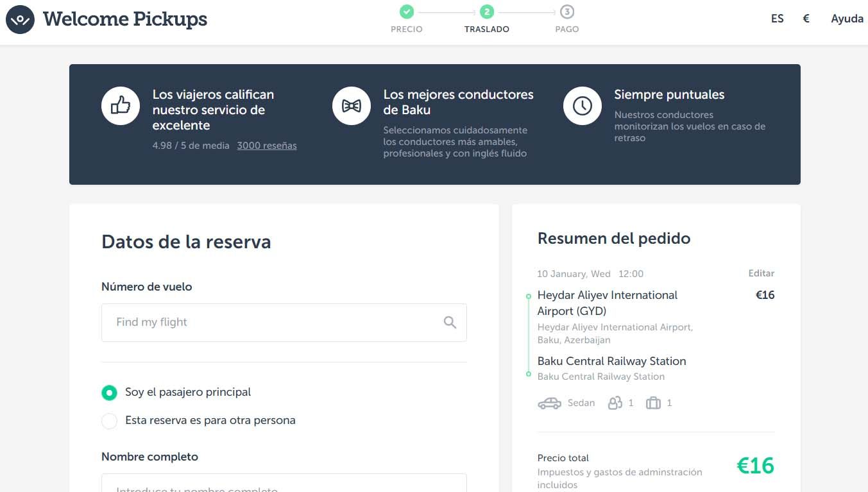The image size is (868, 492).
Task: Click the step 2 Traslado circle
Action: [487, 12]
